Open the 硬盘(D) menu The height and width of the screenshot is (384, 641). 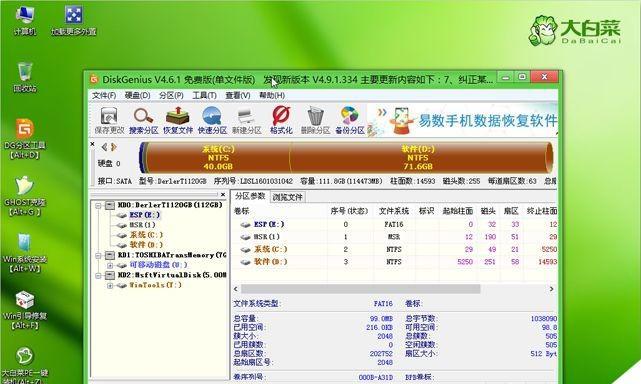pos(137,95)
